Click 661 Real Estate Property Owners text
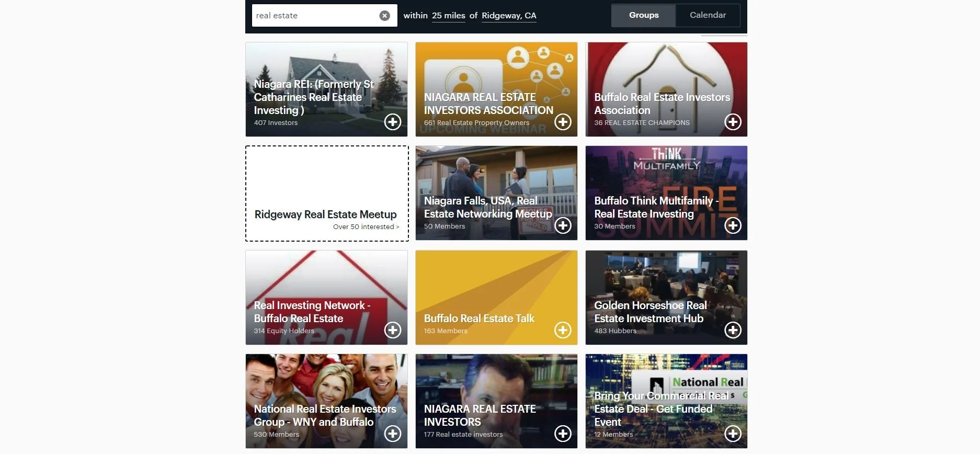The image size is (980, 454). pos(476,123)
